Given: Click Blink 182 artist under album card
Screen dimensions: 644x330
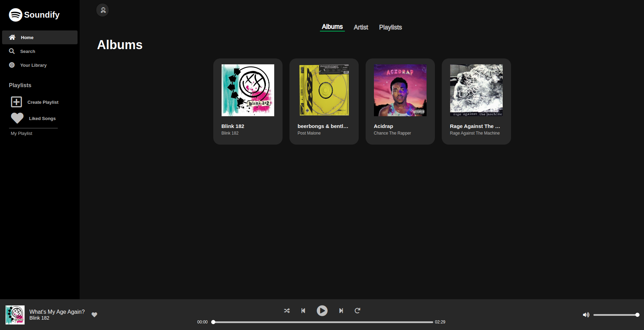Looking at the screenshot, I should (230, 133).
